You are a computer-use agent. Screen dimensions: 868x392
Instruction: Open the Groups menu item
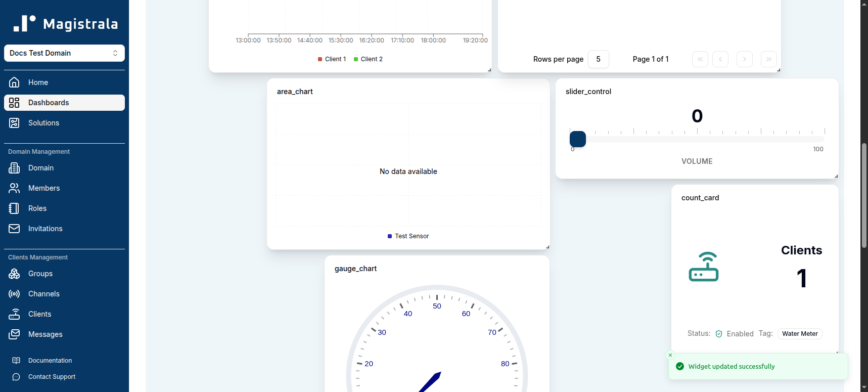click(x=64, y=274)
